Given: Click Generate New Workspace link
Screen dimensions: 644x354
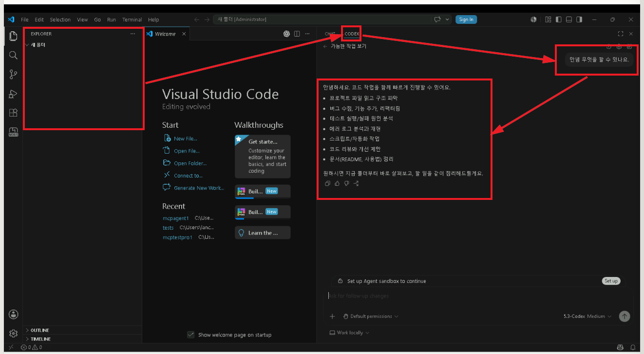Looking at the screenshot, I should [194, 188].
